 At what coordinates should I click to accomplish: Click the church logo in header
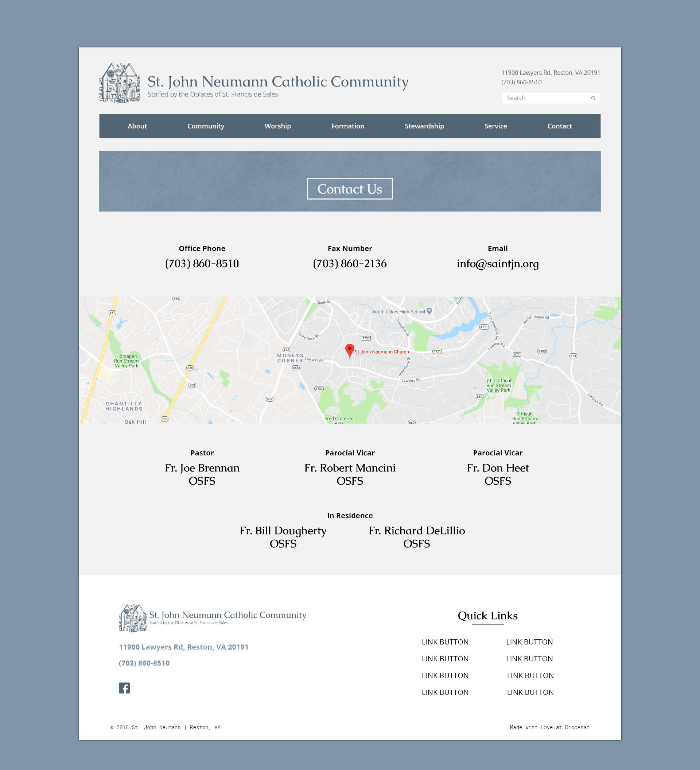point(120,83)
